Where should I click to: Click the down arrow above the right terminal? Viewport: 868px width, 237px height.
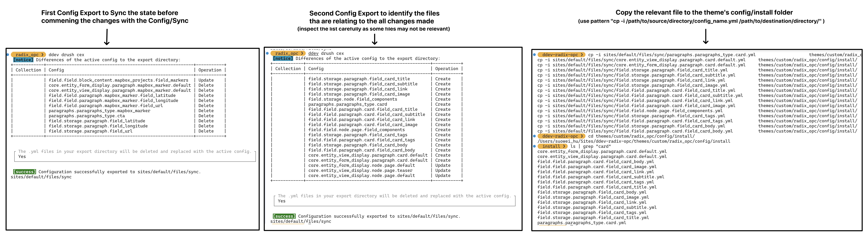pos(706,36)
